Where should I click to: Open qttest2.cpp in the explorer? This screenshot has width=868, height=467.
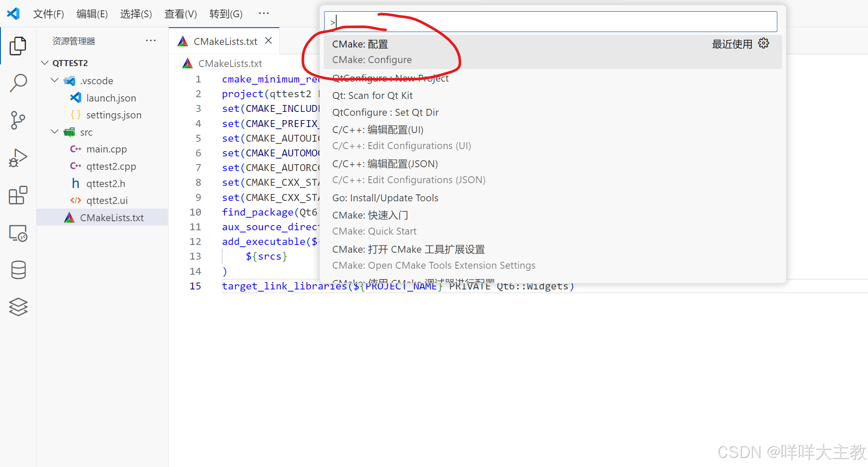click(x=102, y=166)
